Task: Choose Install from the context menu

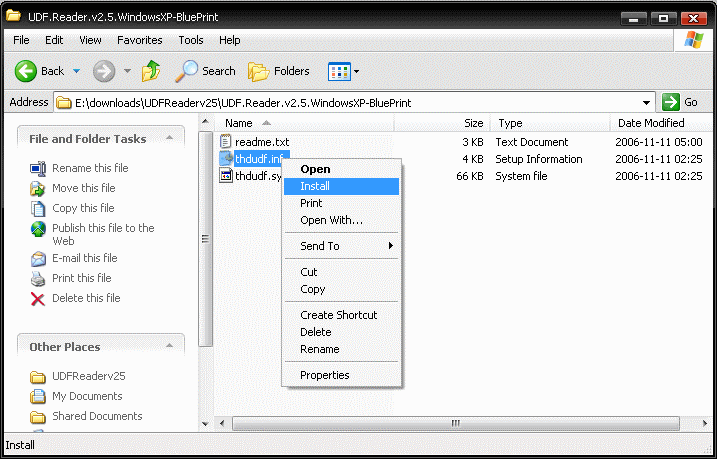Action: [x=315, y=186]
